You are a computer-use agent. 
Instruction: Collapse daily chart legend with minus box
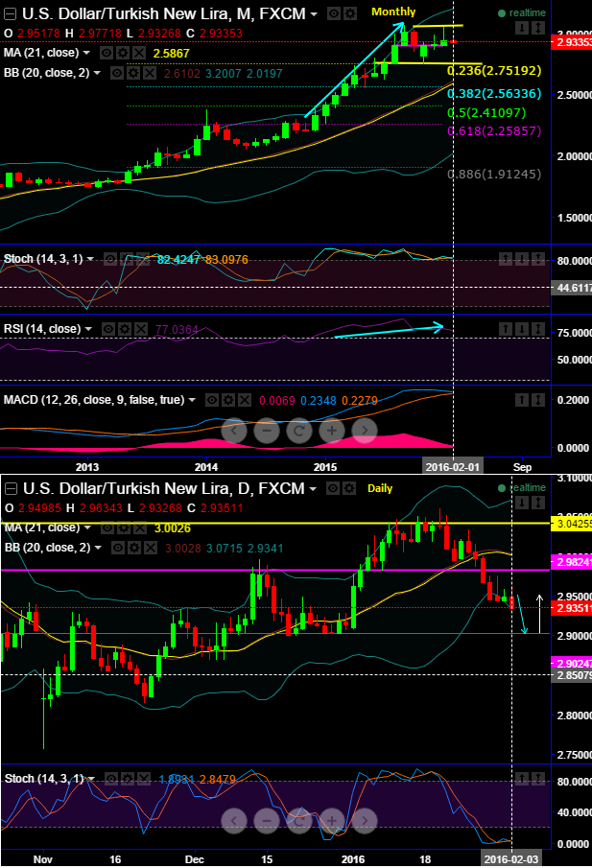pyautogui.click(x=12, y=488)
